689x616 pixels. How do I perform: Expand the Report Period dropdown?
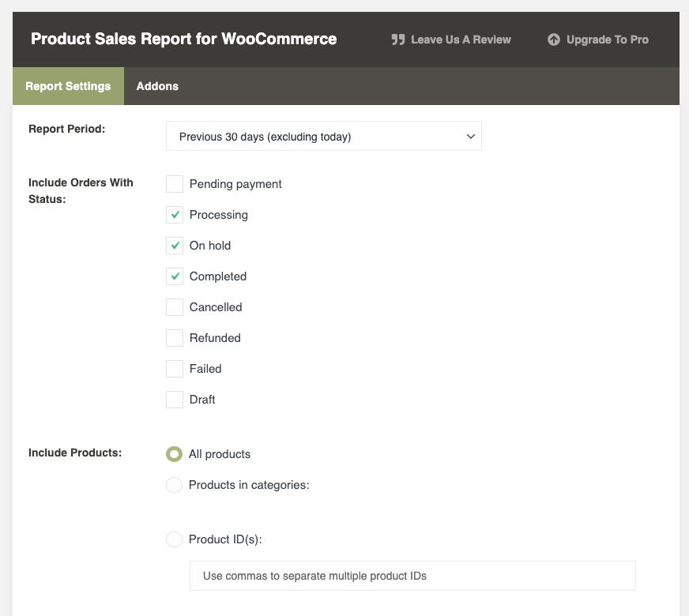[x=324, y=136]
